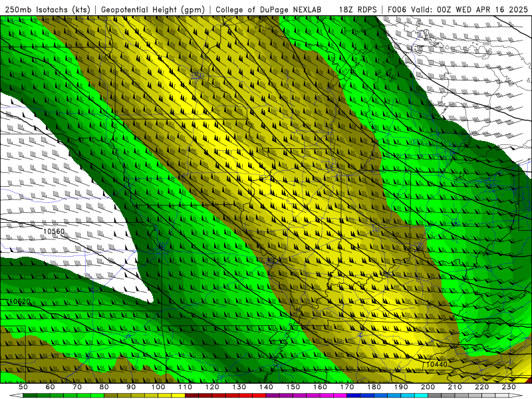Screen dimensions: 532x399
Task: Pick the bright yellow color bar segment before 110
Action: click(x=178, y=396)
